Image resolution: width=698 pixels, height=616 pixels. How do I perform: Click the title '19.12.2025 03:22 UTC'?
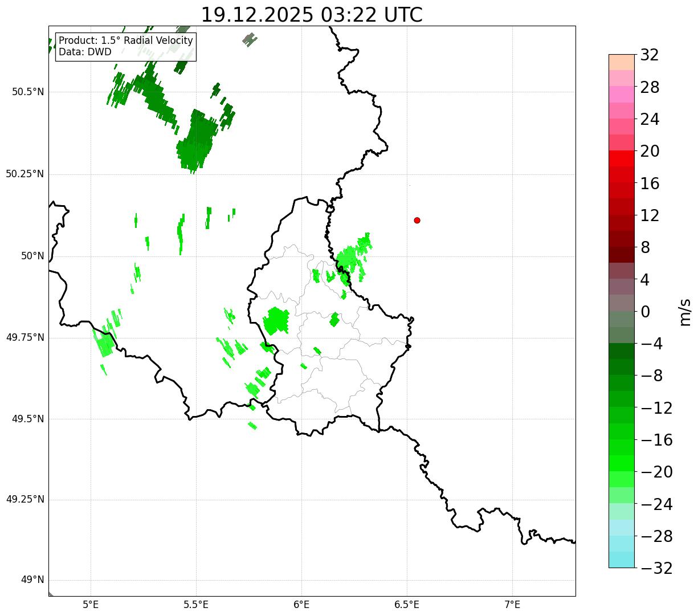(x=312, y=15)
